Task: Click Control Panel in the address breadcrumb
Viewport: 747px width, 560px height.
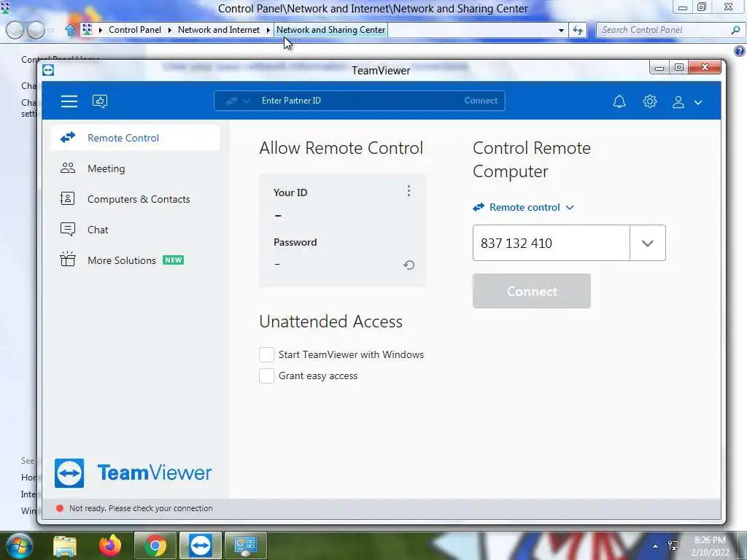Action: pyautogui.click(x=135, y=29)
